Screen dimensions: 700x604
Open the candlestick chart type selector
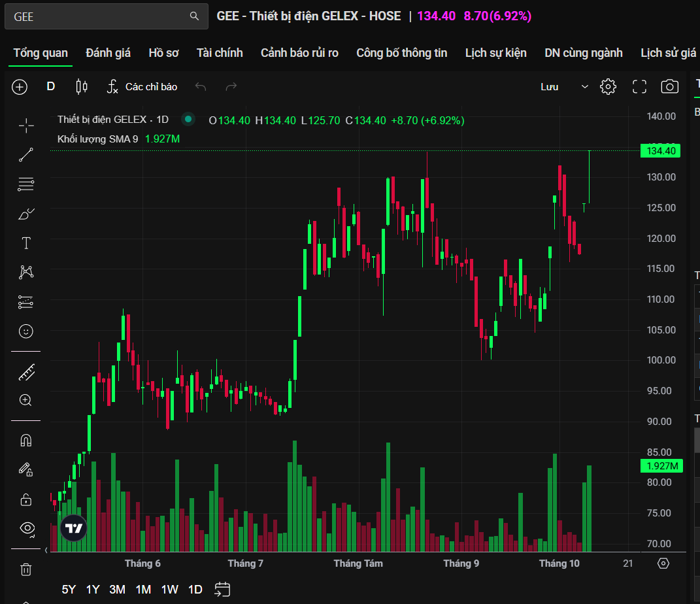click(82, 86)
